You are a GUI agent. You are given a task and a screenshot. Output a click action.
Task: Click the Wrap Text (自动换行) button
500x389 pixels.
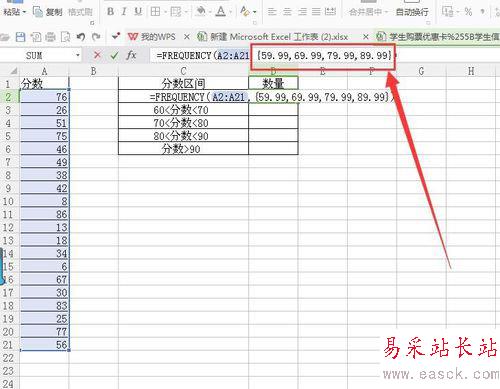(x=412, y=12)
